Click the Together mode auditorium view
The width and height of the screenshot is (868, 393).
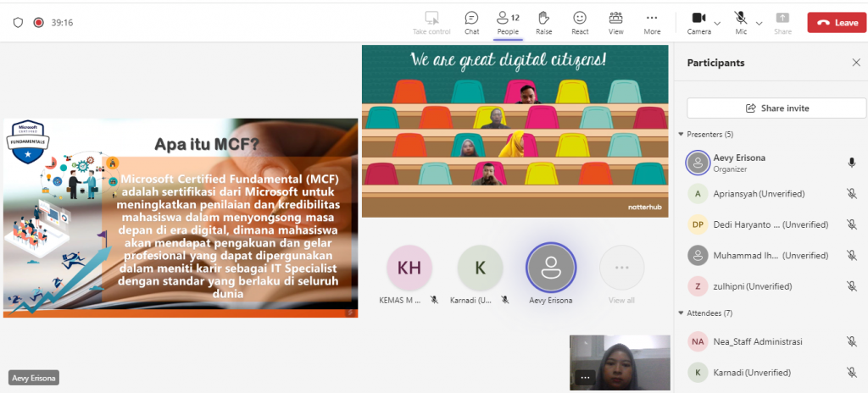pyautogui.click(x=515, y=131)
